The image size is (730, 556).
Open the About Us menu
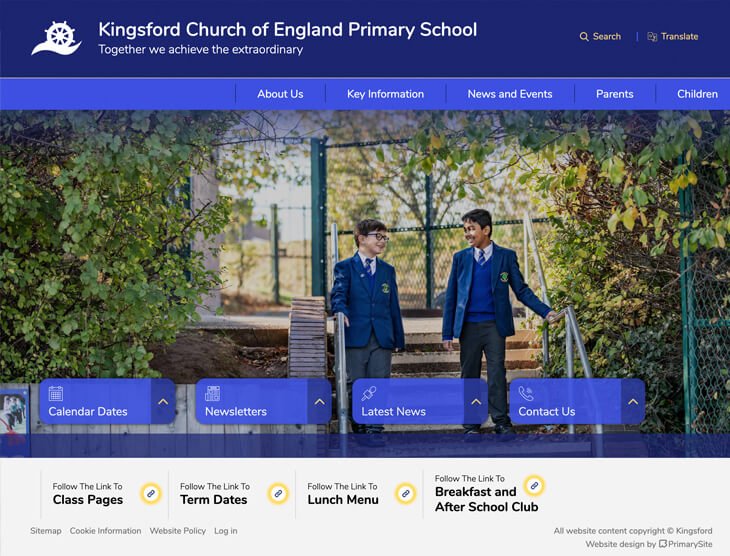280,94
